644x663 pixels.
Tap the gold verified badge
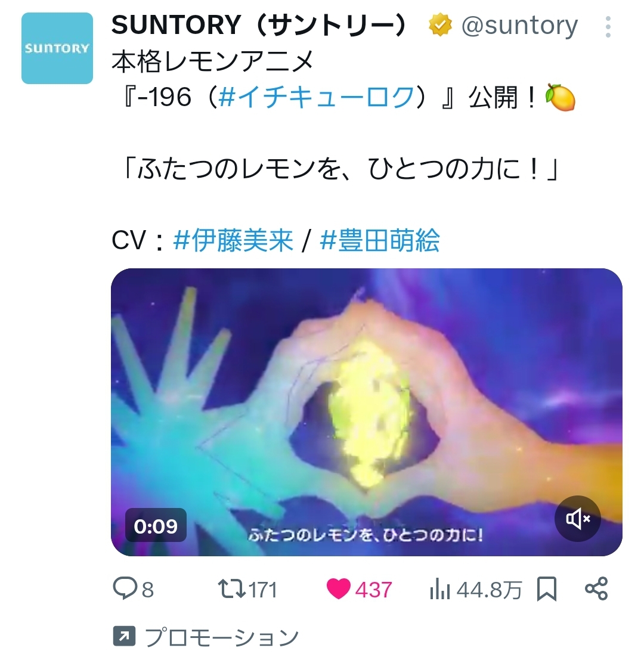440,25
